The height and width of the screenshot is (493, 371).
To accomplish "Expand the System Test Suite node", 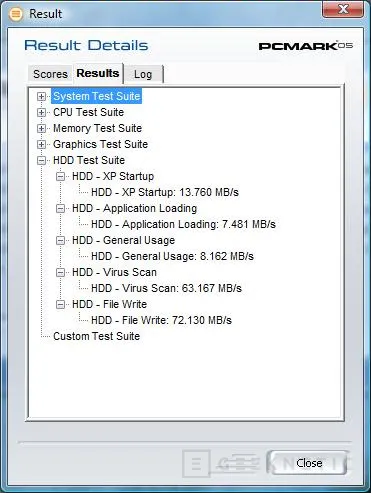I will pyautogui.click(x=41, y=96).
